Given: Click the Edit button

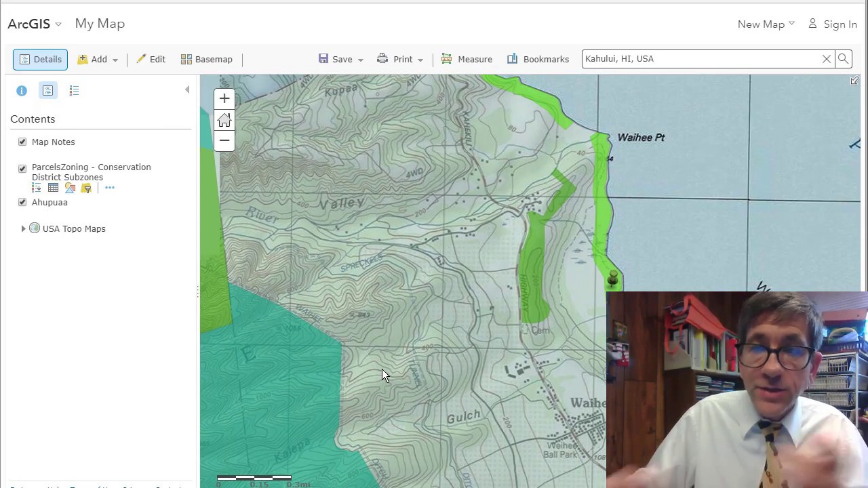Looking at the screenshot, I should tap(151, 60).
